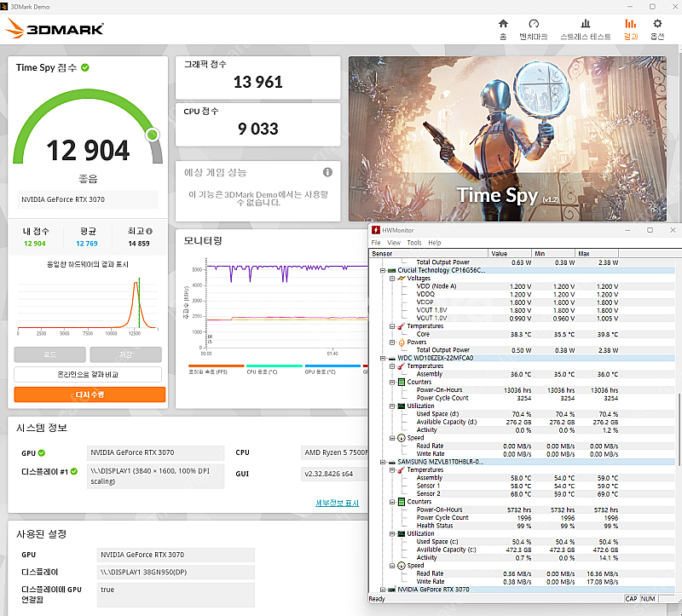Click the 다시 수행 orange button
Screen dimensions: 682x616
[90, 394]
